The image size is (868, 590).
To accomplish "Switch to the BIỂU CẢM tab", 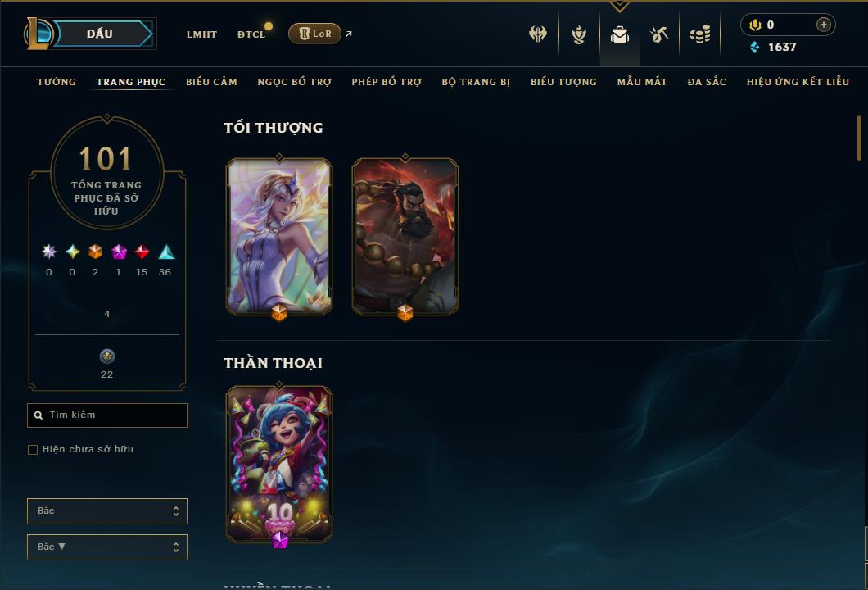I will (x=211, y=82).
